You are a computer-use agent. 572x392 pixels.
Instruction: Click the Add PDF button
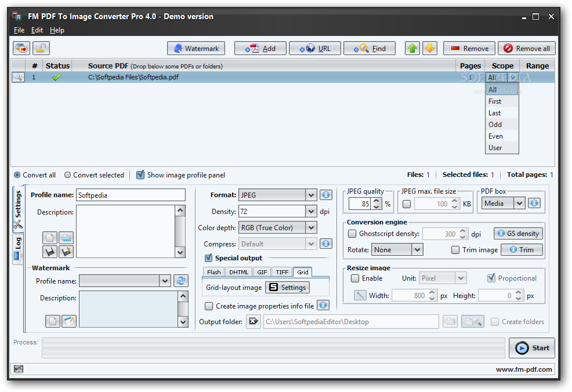(x=260, y=48)
